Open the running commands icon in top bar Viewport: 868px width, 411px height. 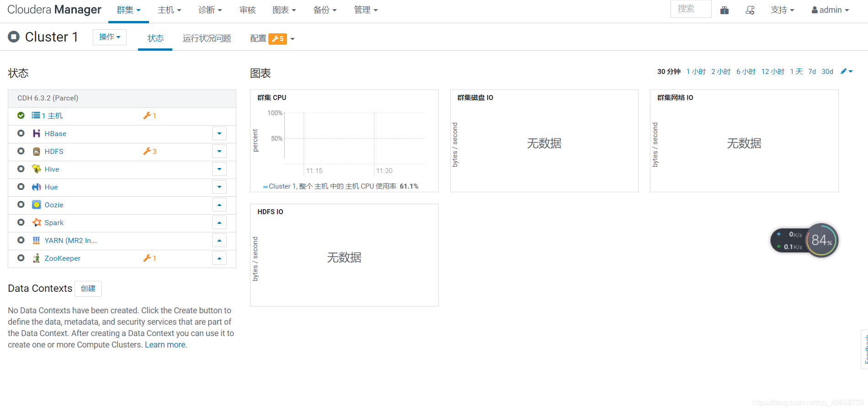[750, 10]
